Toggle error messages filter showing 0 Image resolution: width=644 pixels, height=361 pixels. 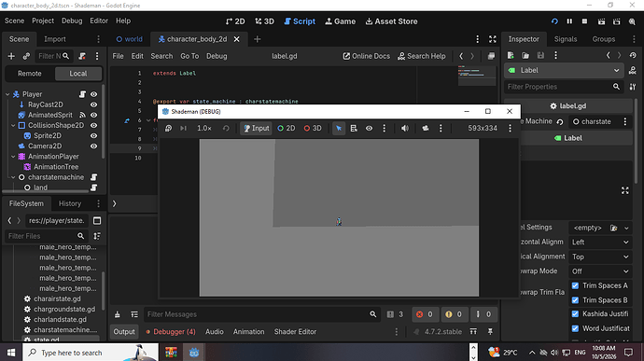coord(425,314)
